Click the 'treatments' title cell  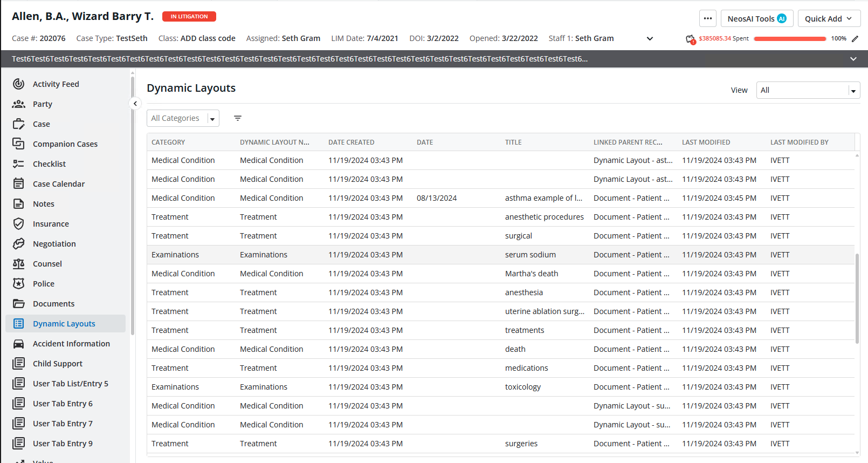click(x=525, y=330)
